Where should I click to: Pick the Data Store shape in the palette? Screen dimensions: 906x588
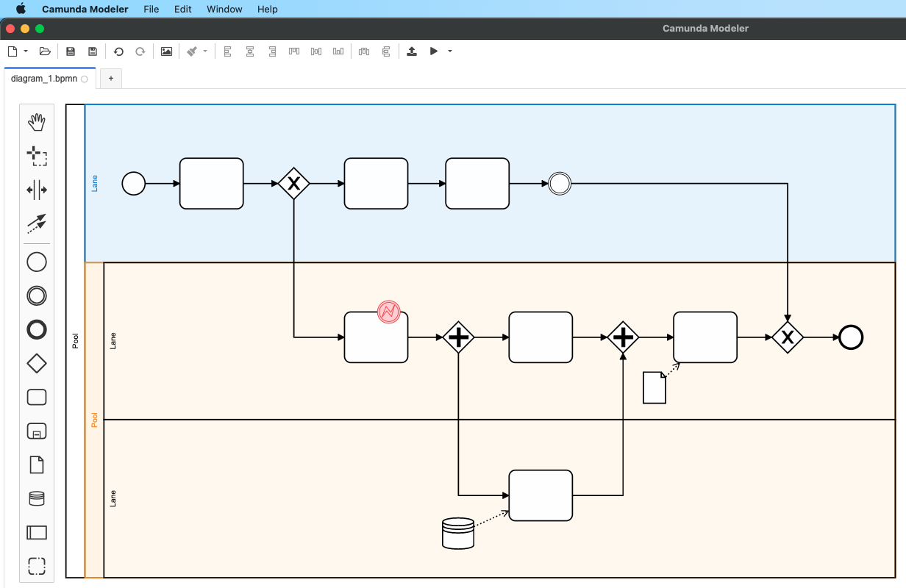click(37, 498)
